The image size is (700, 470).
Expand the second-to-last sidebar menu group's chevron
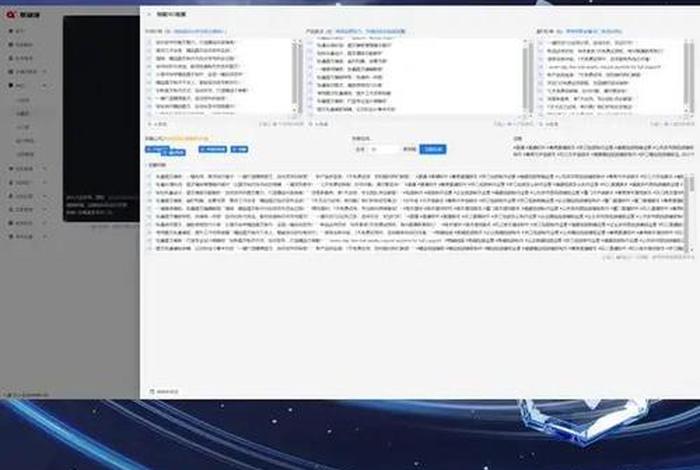pos(45,223)
